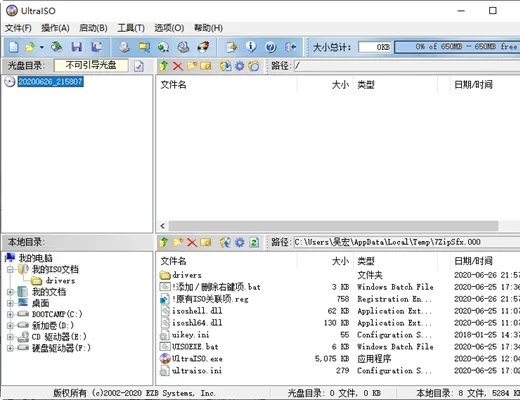Click the Extract icon in image toolbar
Image resolution: width=520 pixels, height=400 pixels.
(226, 66)
